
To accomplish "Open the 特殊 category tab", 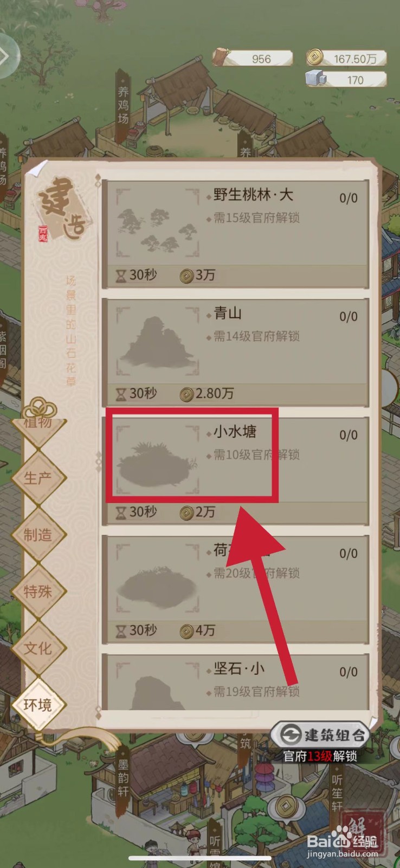I will coord(37,591).
